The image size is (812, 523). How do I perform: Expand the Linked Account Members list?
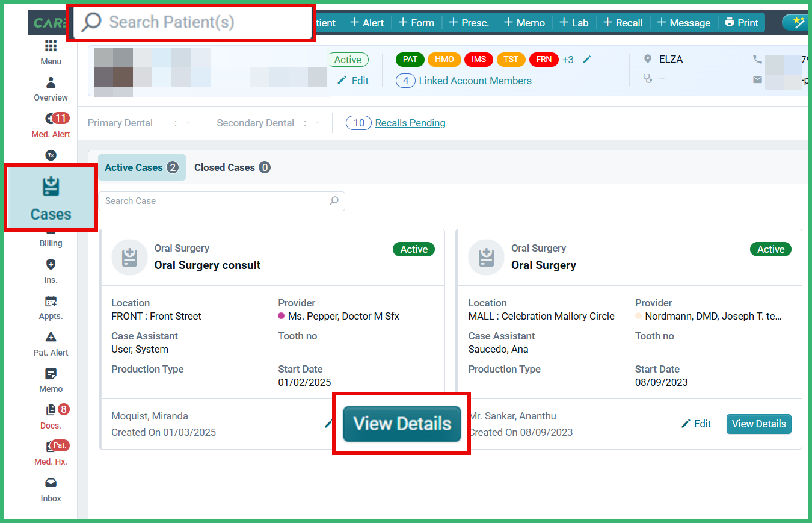[x=475, y=80]
